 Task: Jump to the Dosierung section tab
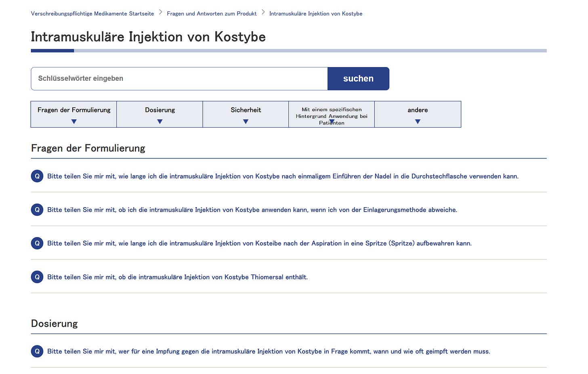(x=160, y=114)
